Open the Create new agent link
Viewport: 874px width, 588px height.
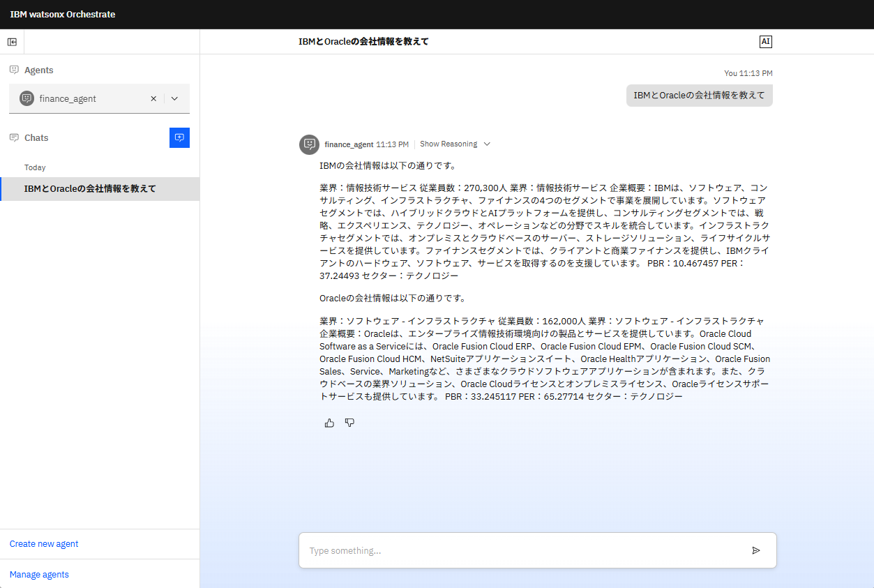[x=44, y=544]
